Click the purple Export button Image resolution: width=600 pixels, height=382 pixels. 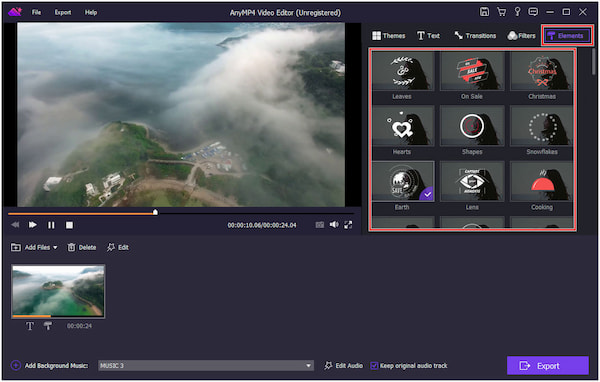(548, 366)
